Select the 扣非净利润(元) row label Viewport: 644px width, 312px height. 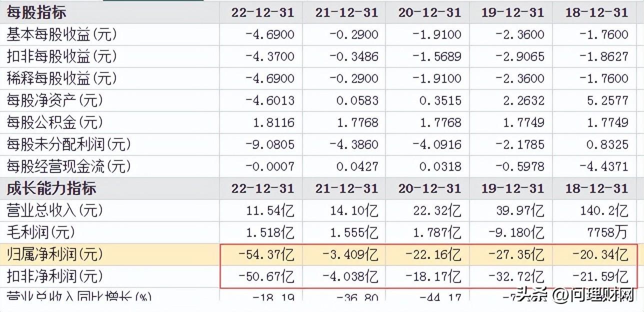(x=54, y=276)
